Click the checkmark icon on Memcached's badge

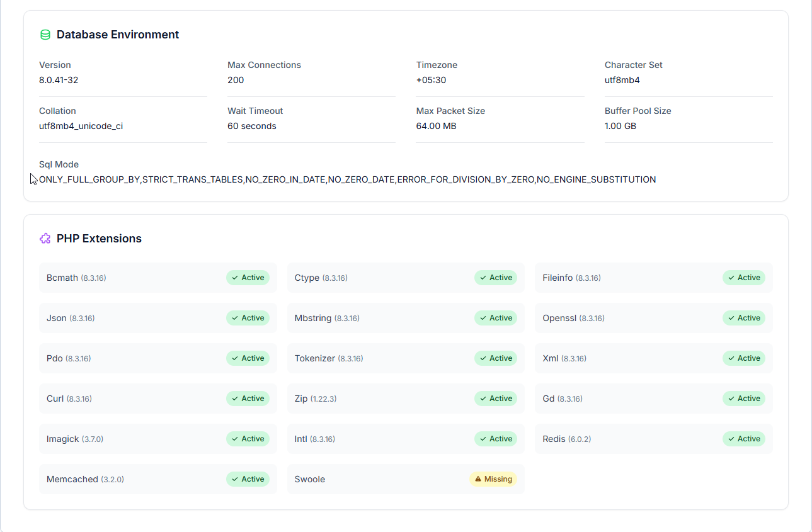[x=235, y=479]
